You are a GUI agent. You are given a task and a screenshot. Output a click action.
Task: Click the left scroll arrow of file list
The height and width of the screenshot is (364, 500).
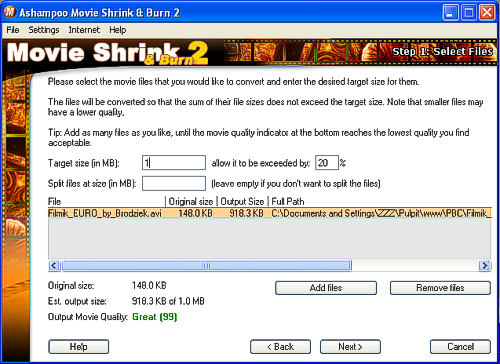[x=54, y=266]
